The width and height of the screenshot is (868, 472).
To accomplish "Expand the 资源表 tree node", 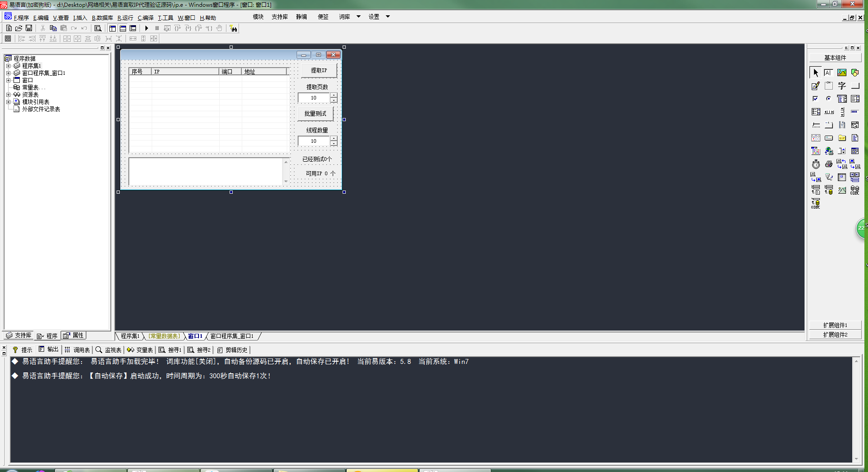I will coord(8,95).
